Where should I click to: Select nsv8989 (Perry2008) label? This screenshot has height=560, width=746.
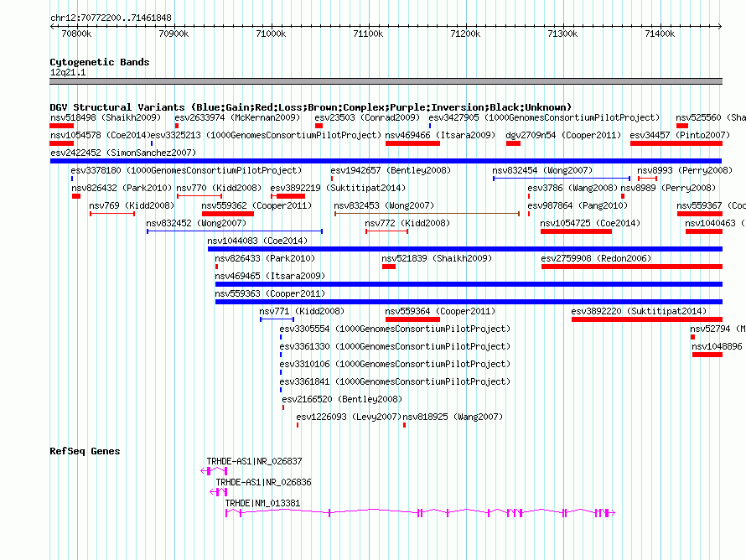670,188
